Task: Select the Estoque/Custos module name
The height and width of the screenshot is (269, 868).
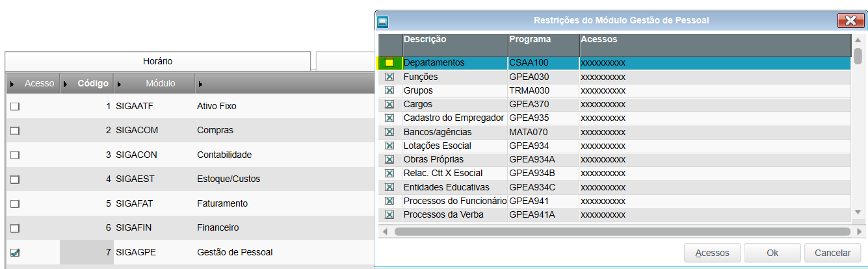Action: click(228, 179)
